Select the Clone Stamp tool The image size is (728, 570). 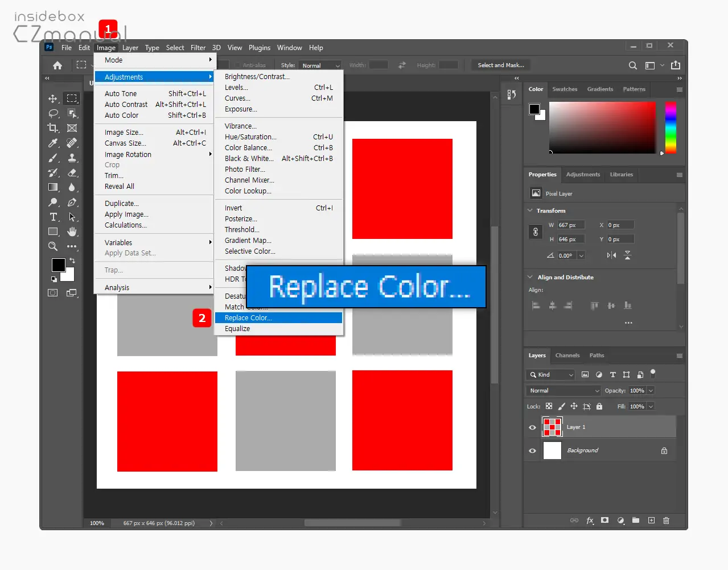click(72, 158)
